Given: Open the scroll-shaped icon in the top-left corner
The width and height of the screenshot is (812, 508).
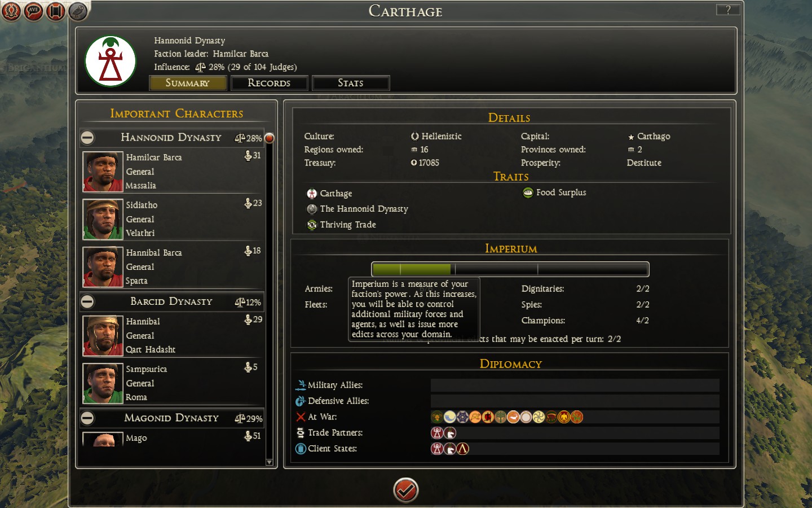Looking at the screenshot, I should [x=55, y=11].
